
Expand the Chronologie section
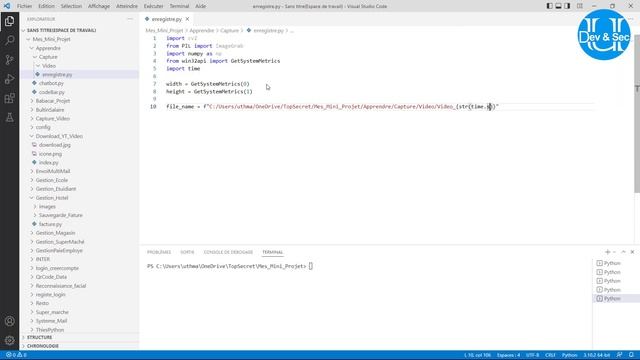(42, 346)
